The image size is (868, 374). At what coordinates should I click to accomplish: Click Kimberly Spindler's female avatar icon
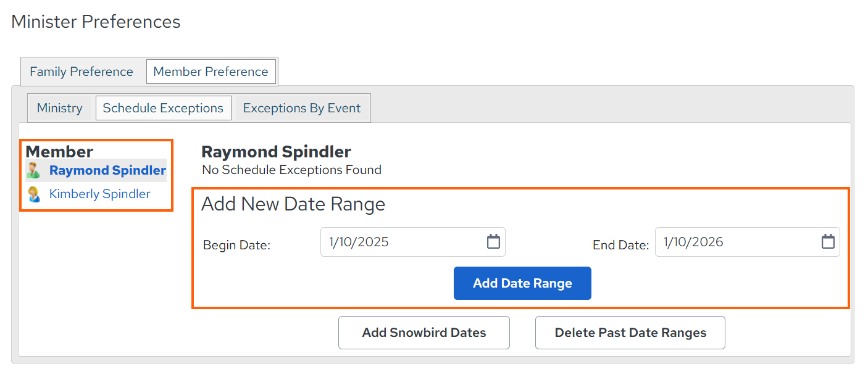click(x=34, y=194)
